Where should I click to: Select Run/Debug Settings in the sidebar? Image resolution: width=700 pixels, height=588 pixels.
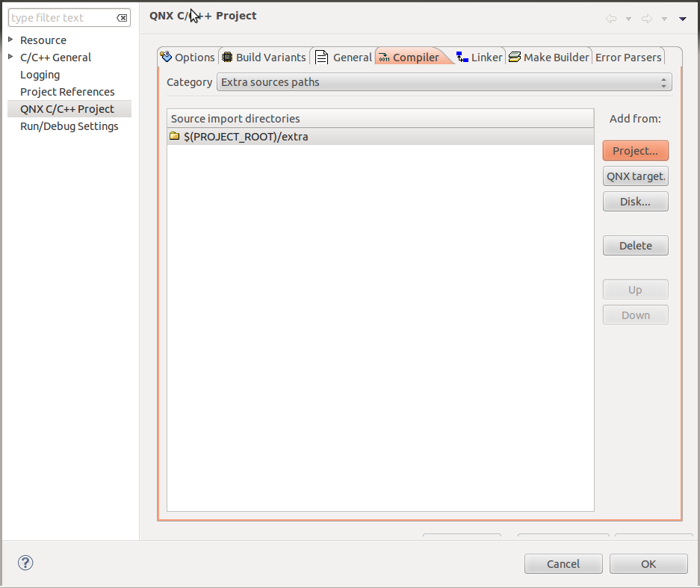(x=69, y=126)
